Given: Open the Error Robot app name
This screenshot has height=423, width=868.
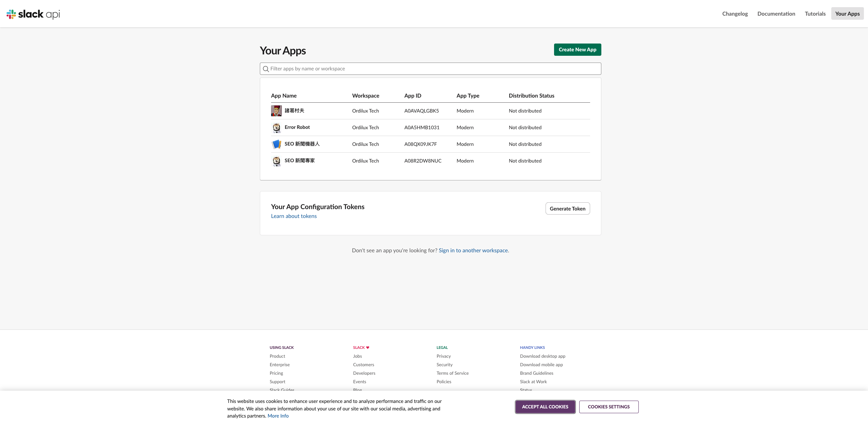Looking at the screenshot, I should [x=297, y=127].
